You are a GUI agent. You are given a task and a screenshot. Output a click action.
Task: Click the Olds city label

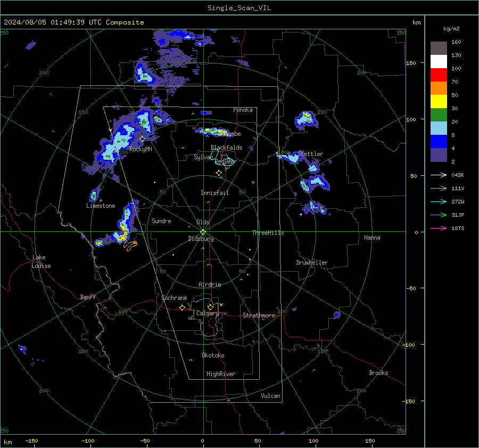click(x=203, y=222)
